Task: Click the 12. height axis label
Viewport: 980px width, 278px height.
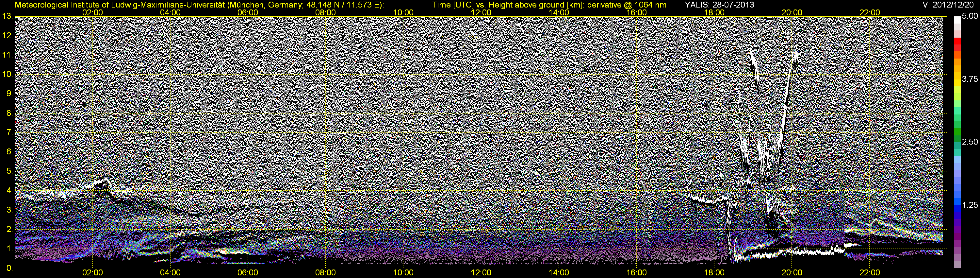Action: [7, 36]
